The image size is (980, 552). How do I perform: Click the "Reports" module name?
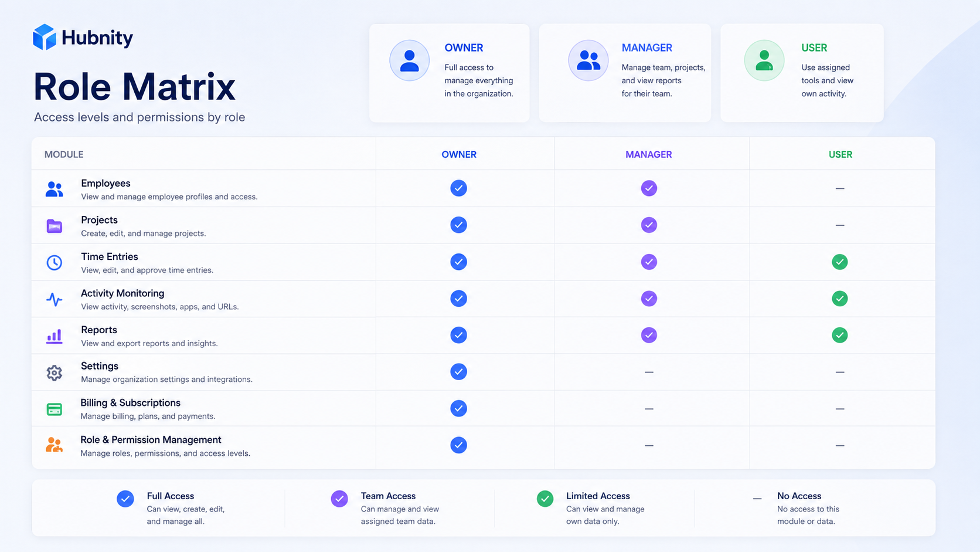99,330
